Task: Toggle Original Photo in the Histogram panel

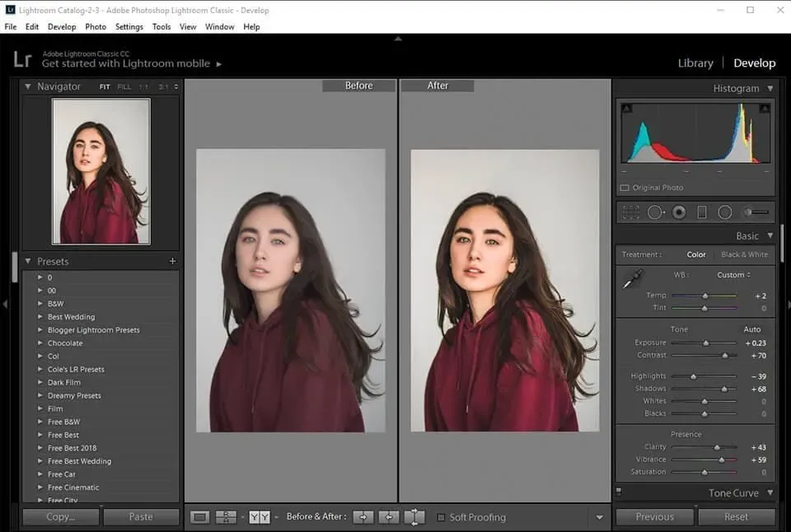Action: coord(624,187)
